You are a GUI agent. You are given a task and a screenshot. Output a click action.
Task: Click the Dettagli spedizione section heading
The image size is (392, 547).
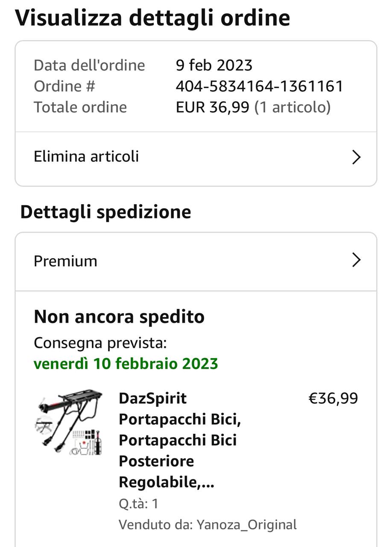pos(105,212)
